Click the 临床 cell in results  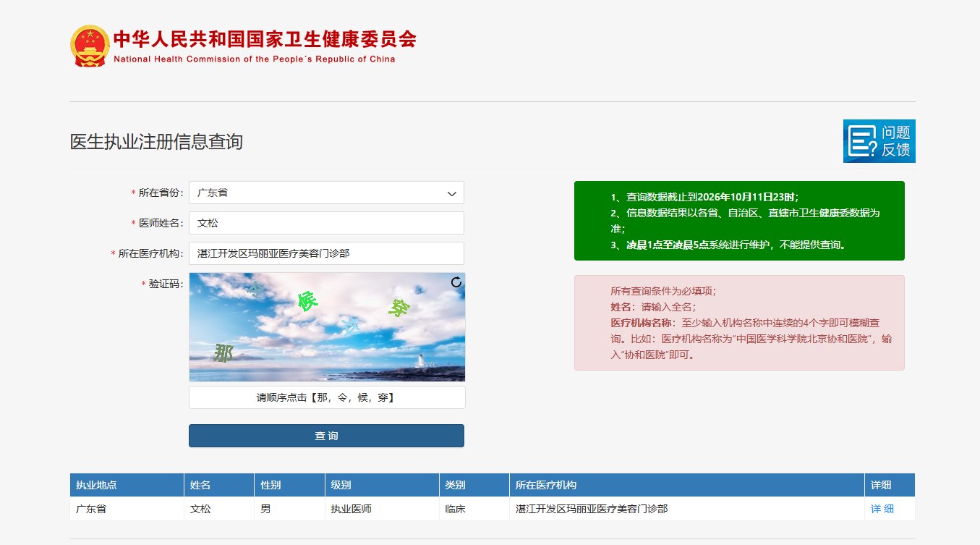click(474, 509)
